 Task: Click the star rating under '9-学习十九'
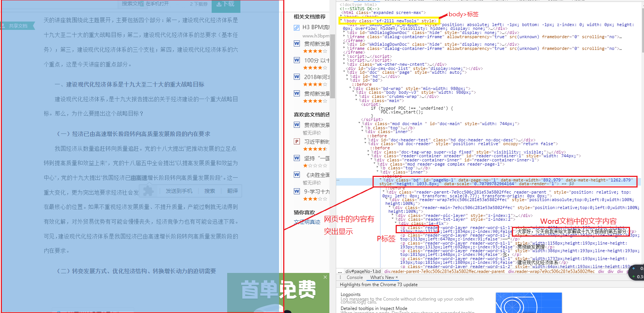[315, 199]
